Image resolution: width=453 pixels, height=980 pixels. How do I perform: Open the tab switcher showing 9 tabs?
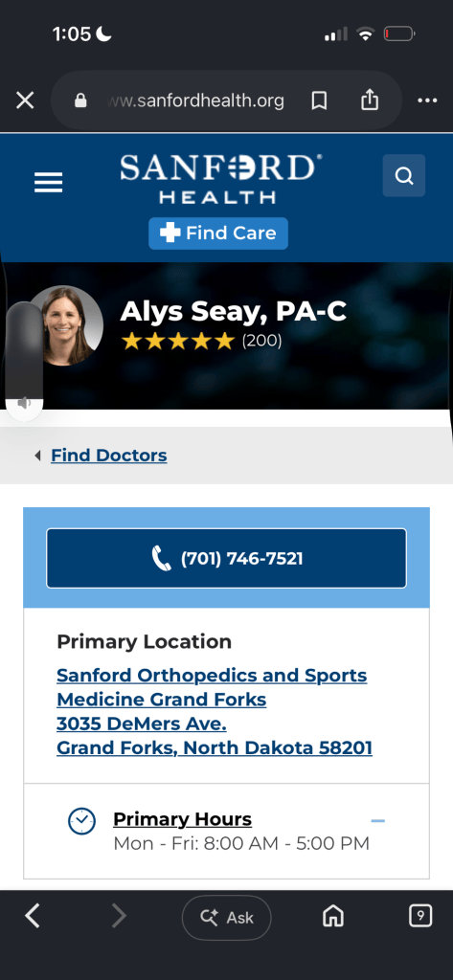click(420, 916)
